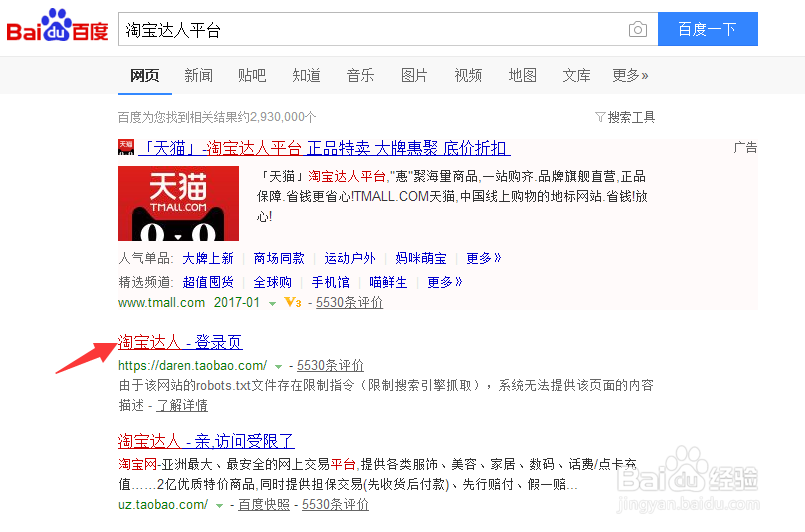Open camera image search icon
Screen dimensions: 805x532
(638, 29)
